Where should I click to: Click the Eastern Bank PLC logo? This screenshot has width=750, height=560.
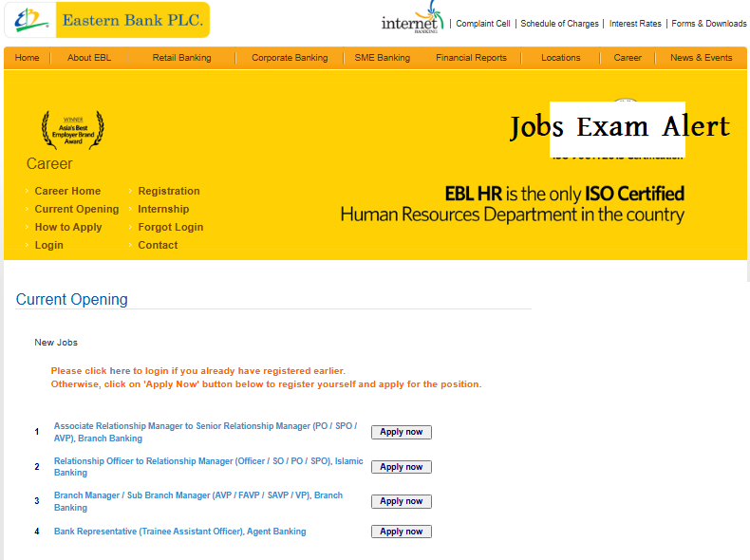coord(106,20)
